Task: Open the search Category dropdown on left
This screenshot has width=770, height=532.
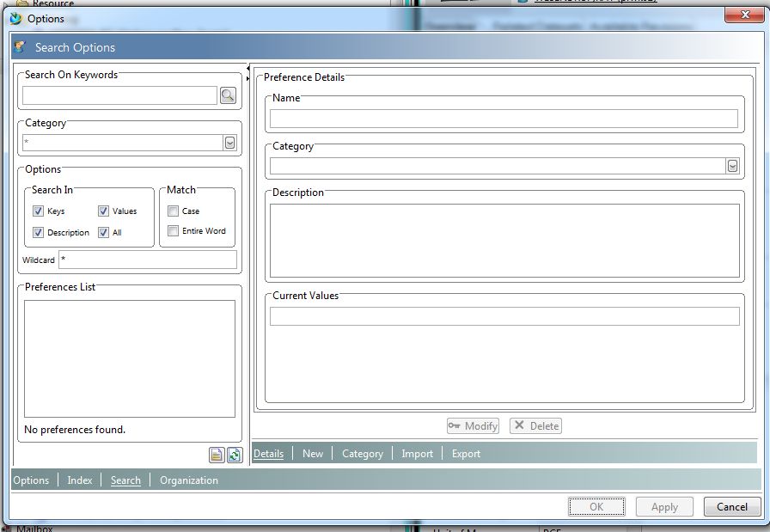Action: (229, 143)
